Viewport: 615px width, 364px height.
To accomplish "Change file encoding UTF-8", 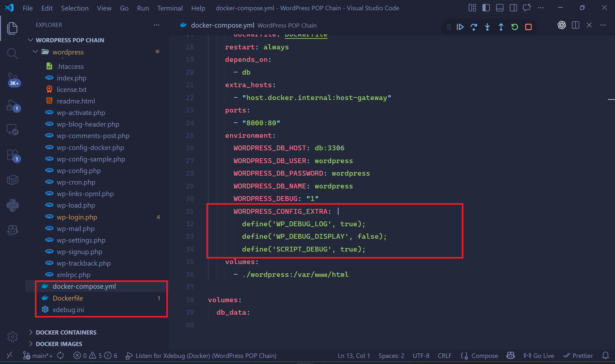I will pyautogui.click(x=421, y=356).
